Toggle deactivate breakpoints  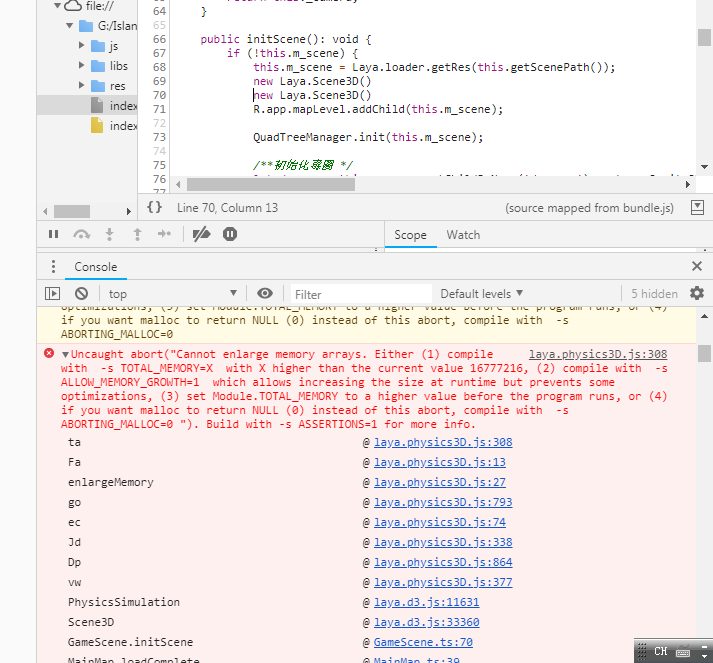point(201,234)
